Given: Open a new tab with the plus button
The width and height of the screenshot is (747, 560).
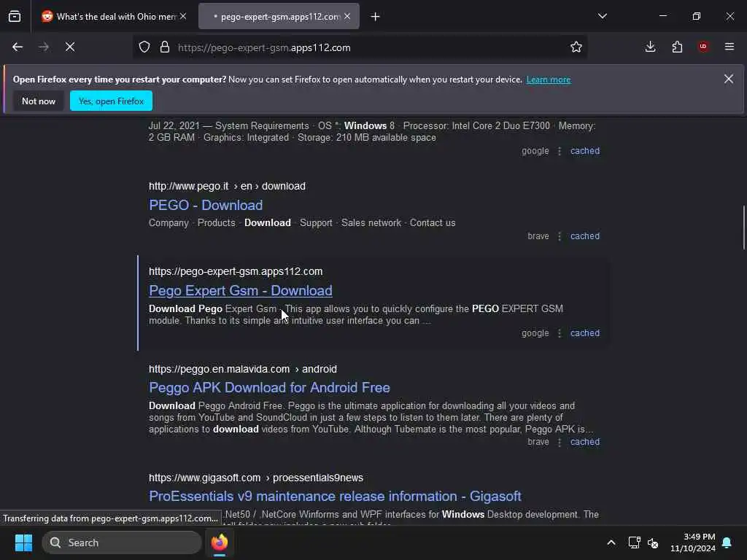Looking at the screenshot, I should pos(376,17).
